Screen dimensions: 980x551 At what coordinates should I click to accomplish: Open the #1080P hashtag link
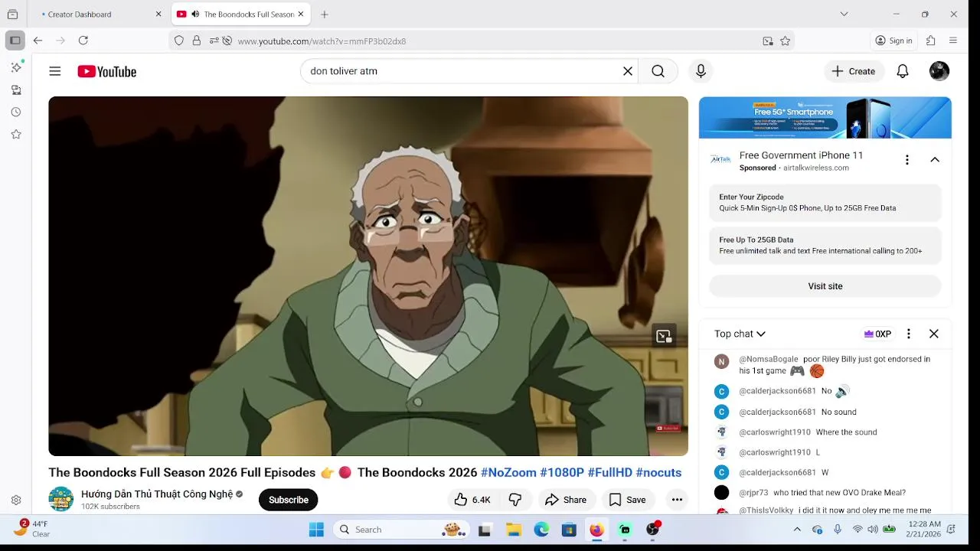coord(562,472)
